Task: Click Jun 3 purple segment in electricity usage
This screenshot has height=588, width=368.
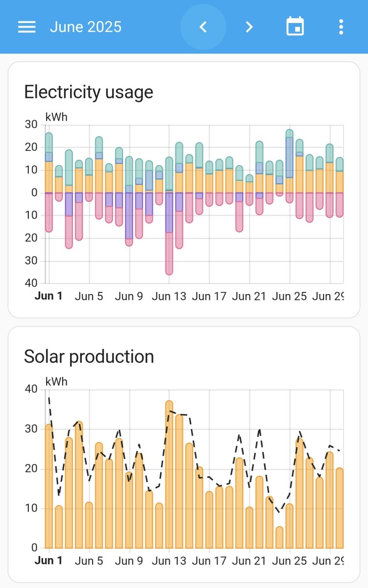Action: tap(69, 204)
